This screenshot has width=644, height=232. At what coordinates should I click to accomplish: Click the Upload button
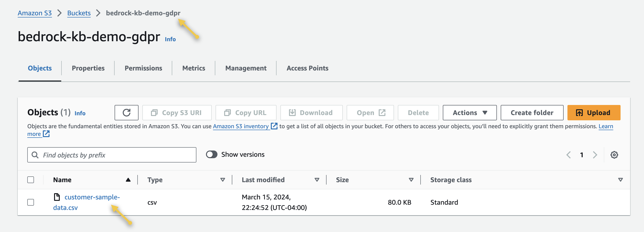[594, 113]
